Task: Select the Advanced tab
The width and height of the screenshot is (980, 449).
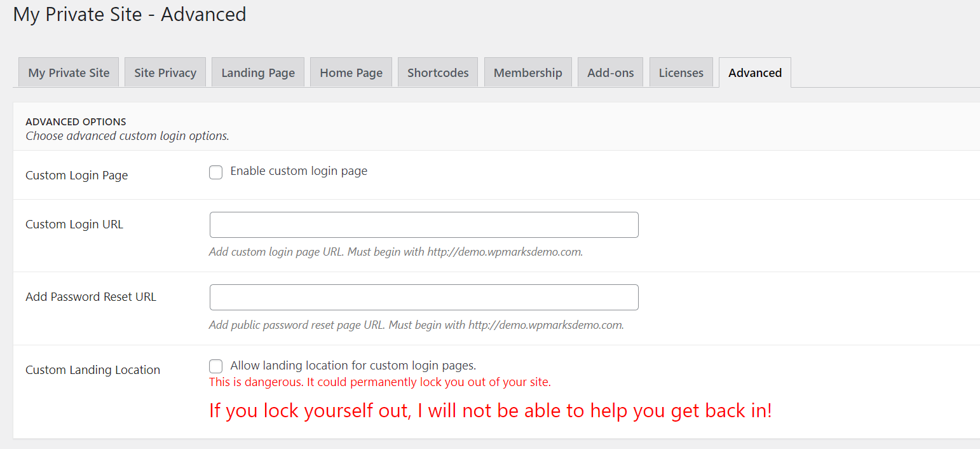Action: click(x=754, y=72)
